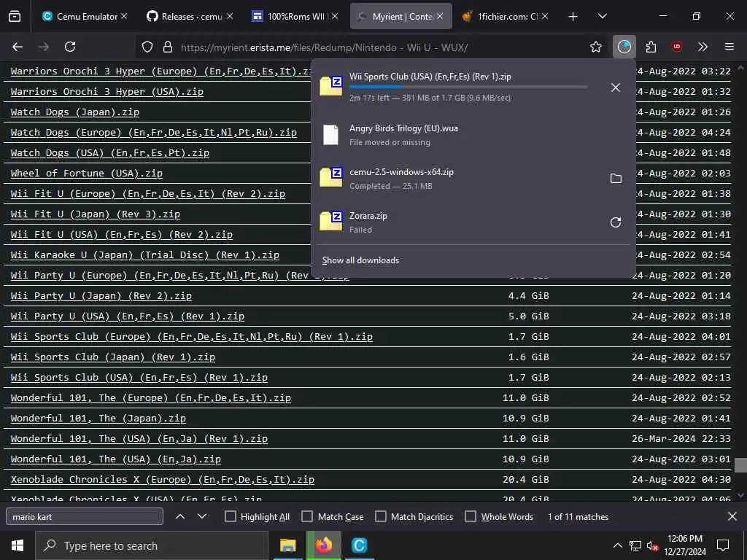
Task: Click Wii Party U (Japan) 4.4 GiB size
Action: [528, 296]
